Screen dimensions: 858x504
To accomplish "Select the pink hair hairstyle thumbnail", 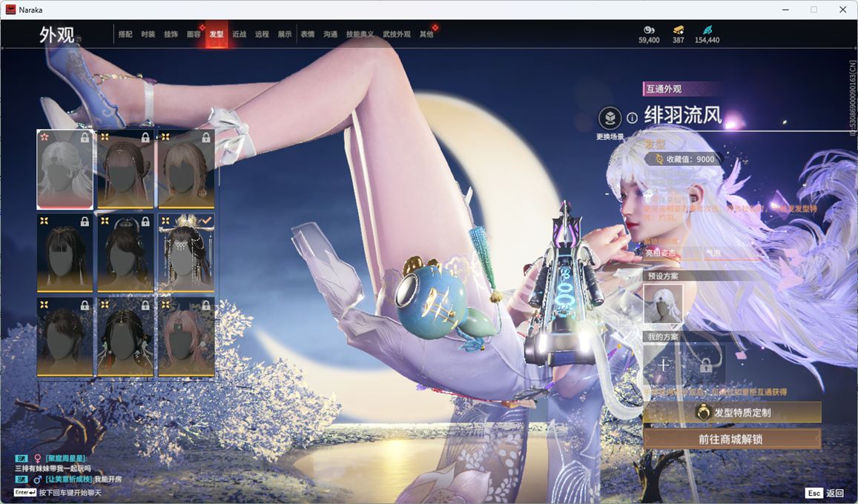I will coord(186,337).
